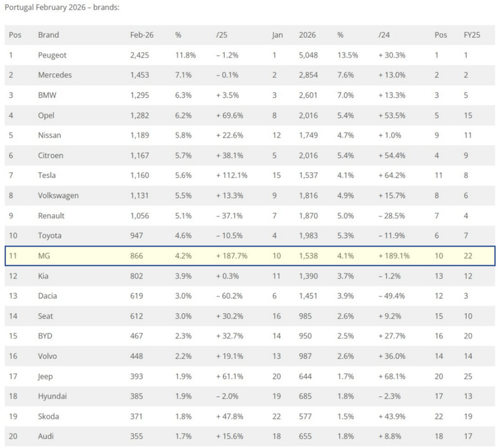Select Tesla in the Brand column
The height and width of the screenshot is (448, 499).
(49, 175)
